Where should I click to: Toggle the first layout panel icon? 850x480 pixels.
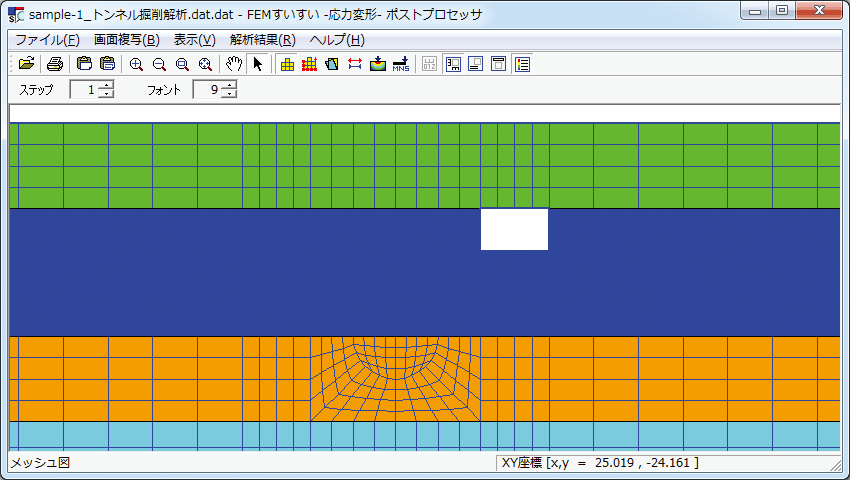[453, 64]
